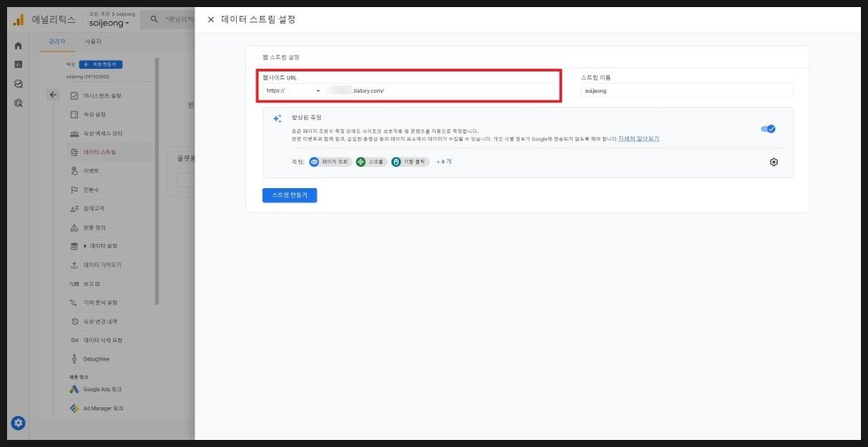Open the https:// protocol dropdown

293,90
